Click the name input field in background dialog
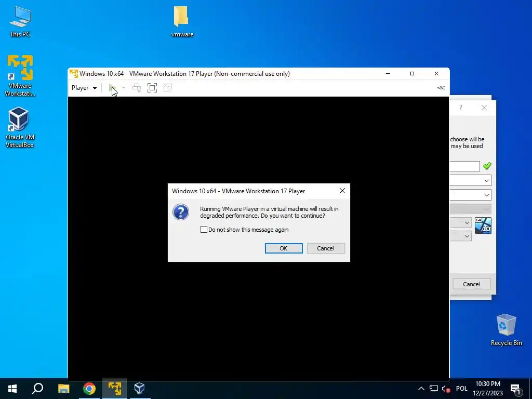This screenshot has width=532, height=399. [x=465, y=166]
